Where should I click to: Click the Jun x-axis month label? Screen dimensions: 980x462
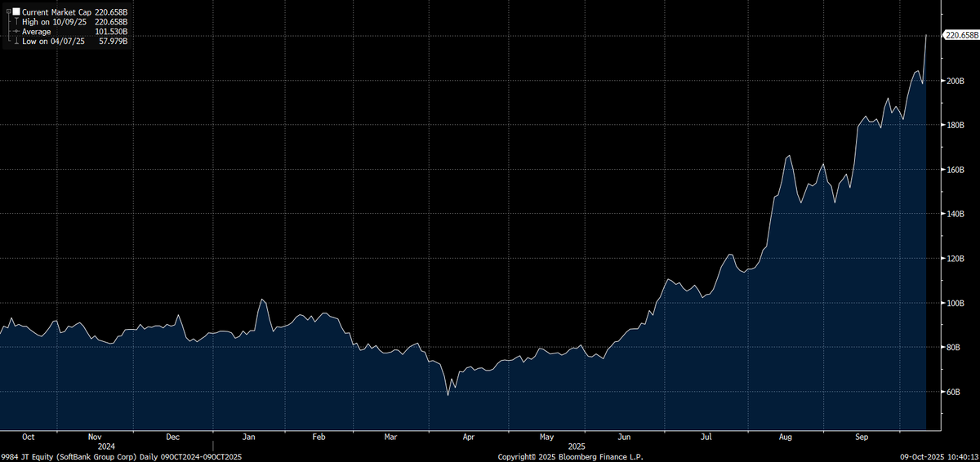coord(624,437)
